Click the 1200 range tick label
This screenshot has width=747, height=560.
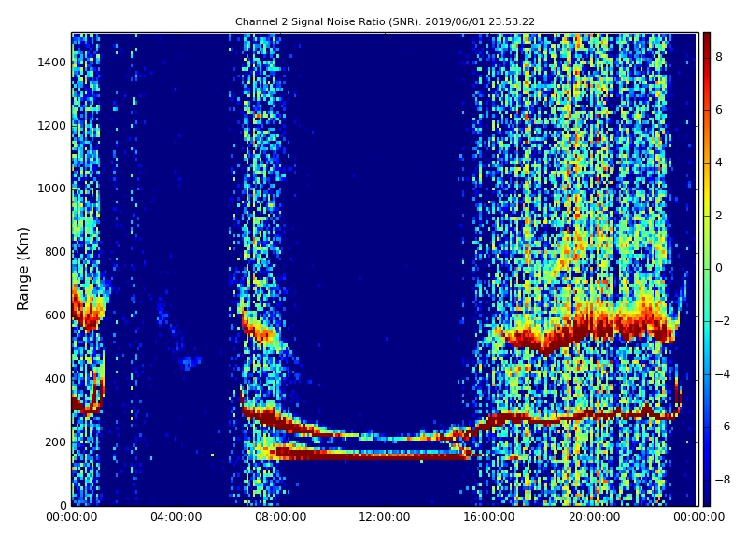52,126
